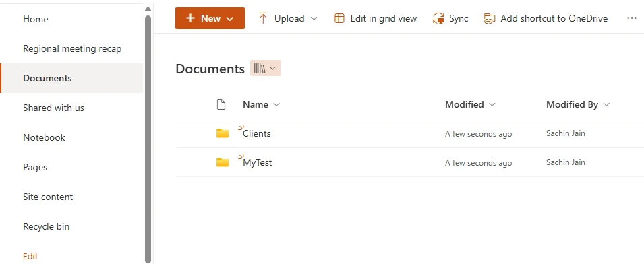Screen dimensions: 644x264
Task: Expand the view switcher chevron next to Documents
Action: [x=273, y=69]
